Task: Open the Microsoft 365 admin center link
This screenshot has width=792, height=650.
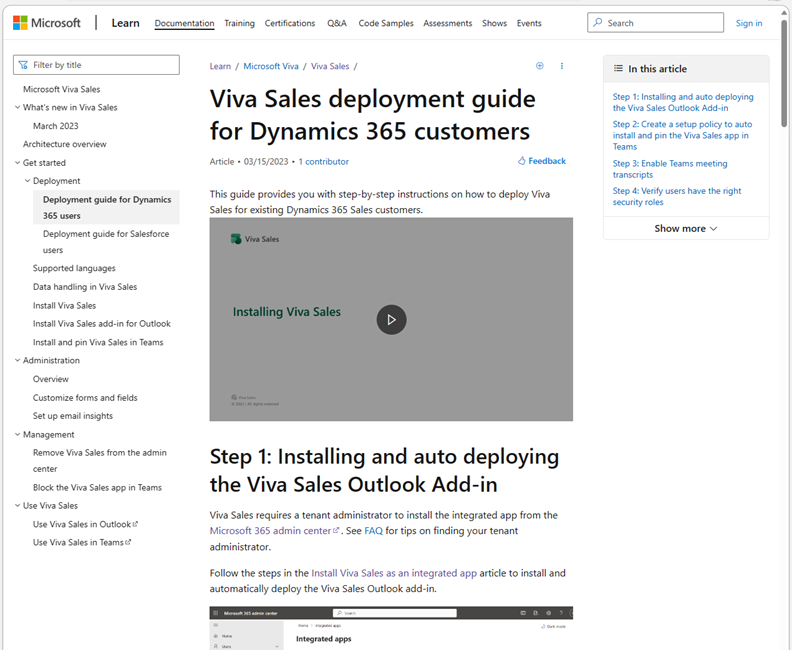Action: 274,531
